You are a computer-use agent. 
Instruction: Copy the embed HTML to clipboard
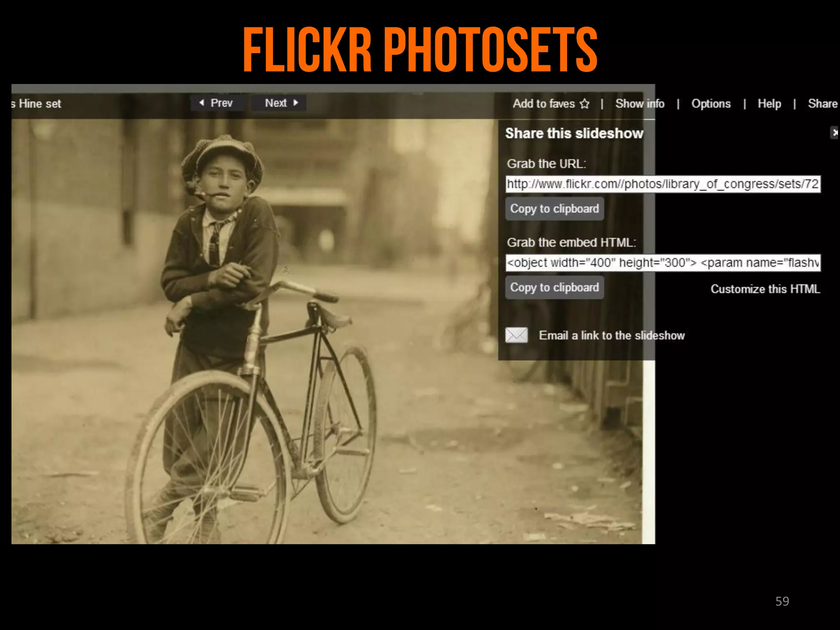[554, 288]
